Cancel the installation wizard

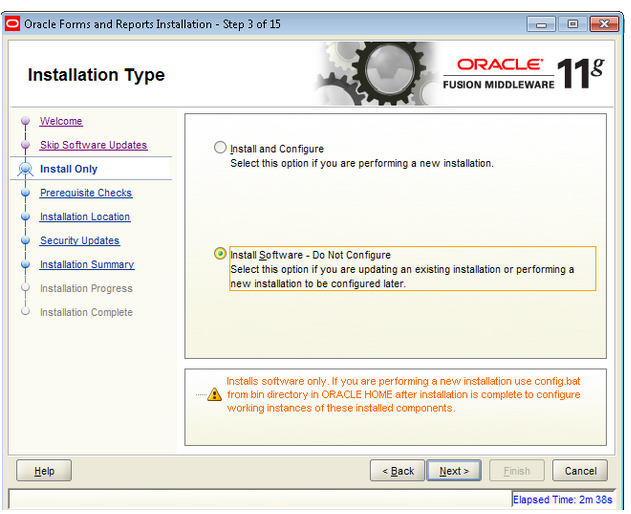pyautogui.click(x=580, y=471)
